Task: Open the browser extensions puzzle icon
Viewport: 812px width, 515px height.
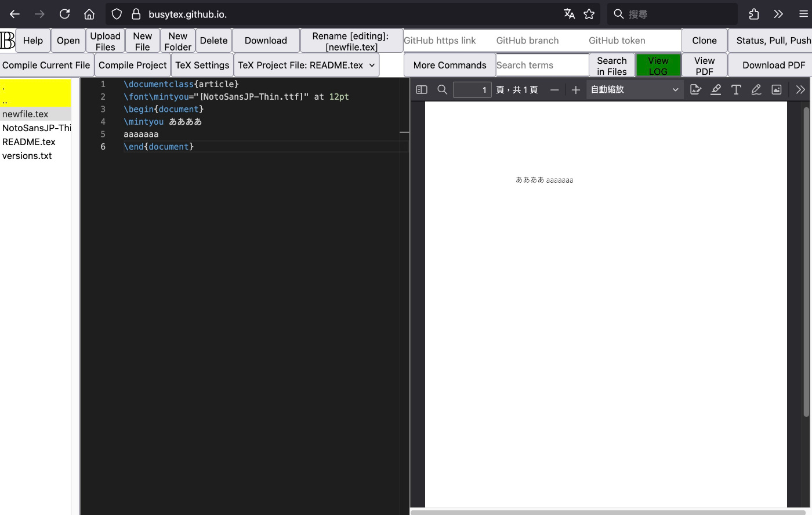Action: [754, 14]
